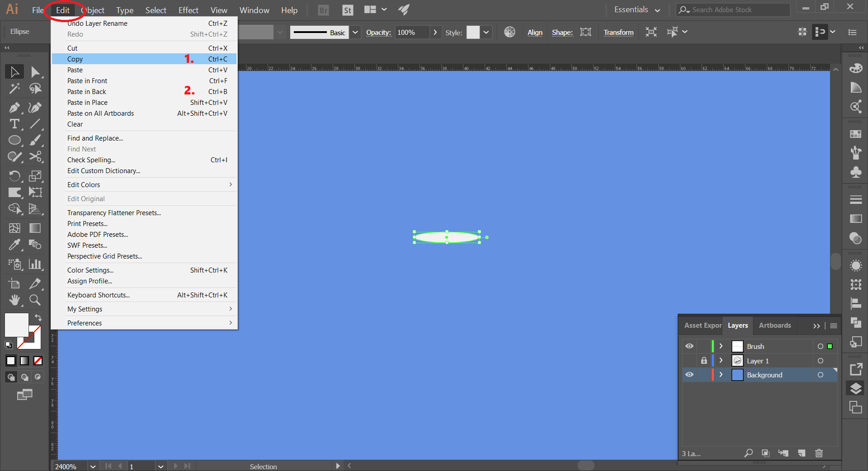
Task: Choose Copy from Edit menu
Action: click(x=145, y=59)
